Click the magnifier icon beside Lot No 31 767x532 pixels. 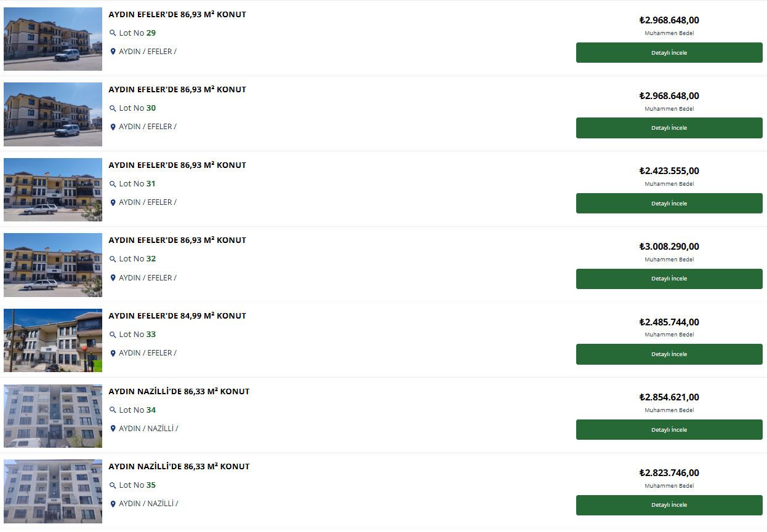[113, 184]
